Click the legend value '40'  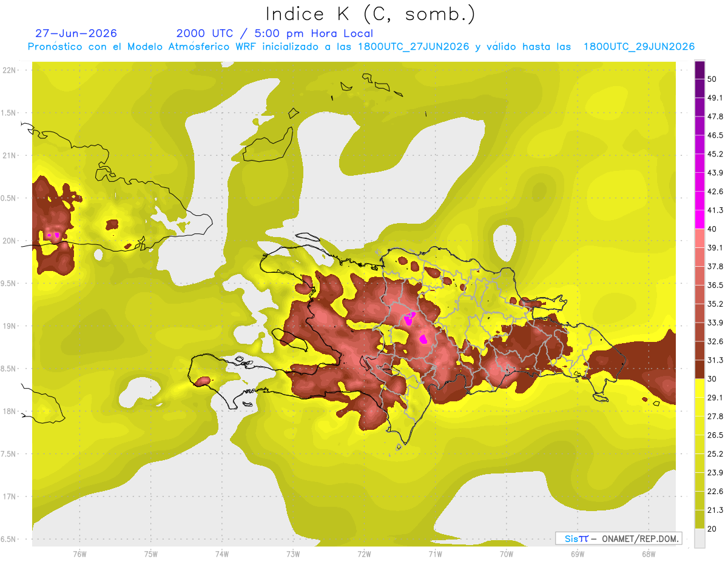(712, 229)
